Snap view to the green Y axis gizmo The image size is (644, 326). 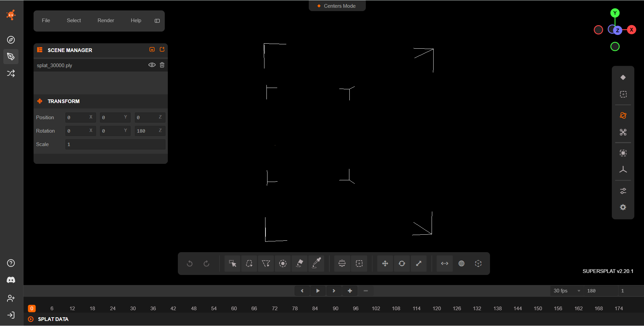click(x=615, y=13)
